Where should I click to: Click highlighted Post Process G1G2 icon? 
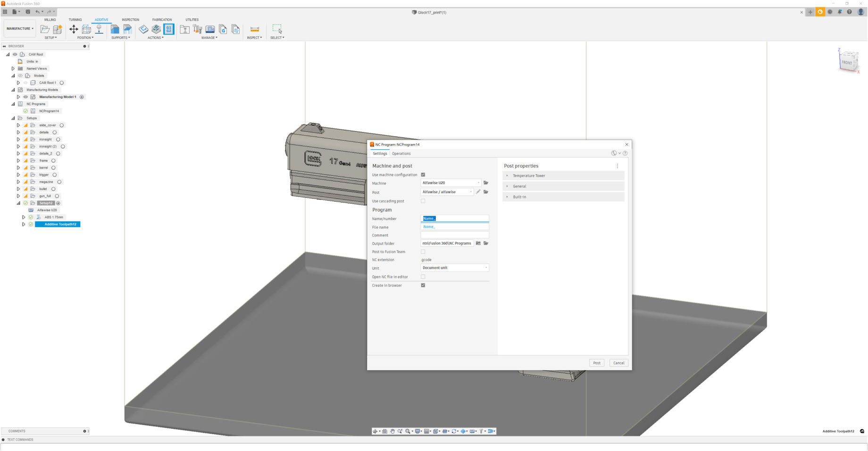[x=169, y=29]
